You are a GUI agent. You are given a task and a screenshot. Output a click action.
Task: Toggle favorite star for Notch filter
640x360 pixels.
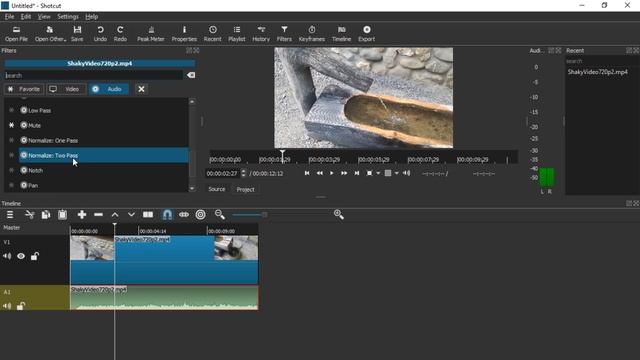pos(11,170)
